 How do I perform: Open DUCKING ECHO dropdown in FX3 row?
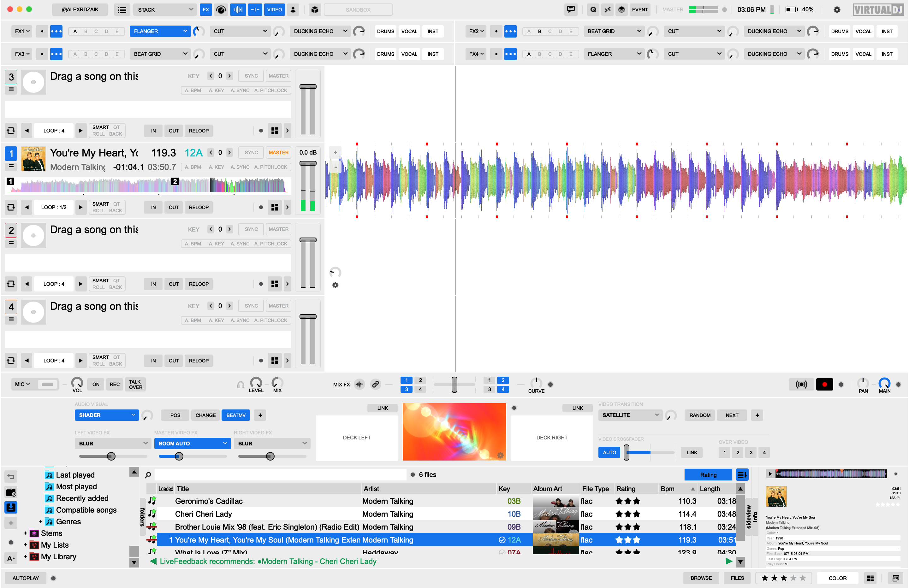[x=320, y=54]
